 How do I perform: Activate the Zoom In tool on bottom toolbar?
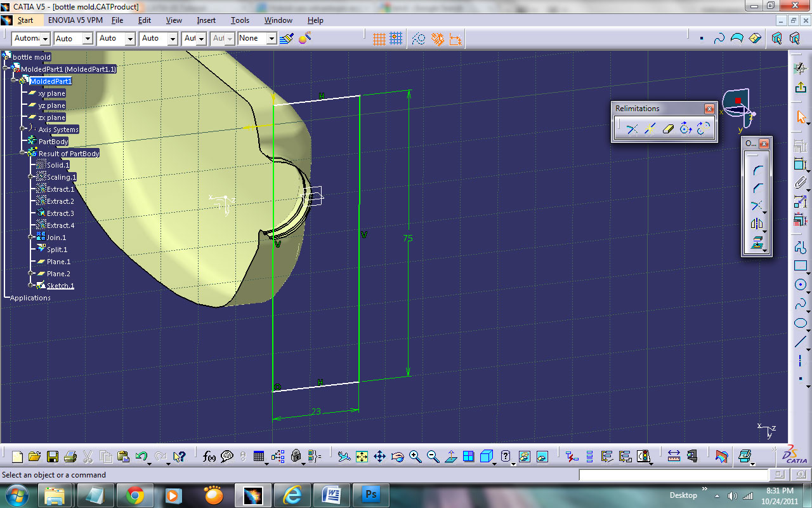[416, 456]
